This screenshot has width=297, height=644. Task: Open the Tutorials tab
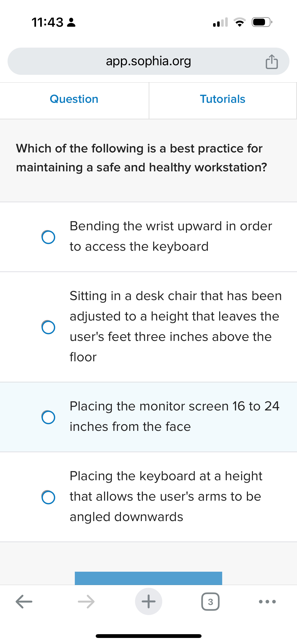223,99
